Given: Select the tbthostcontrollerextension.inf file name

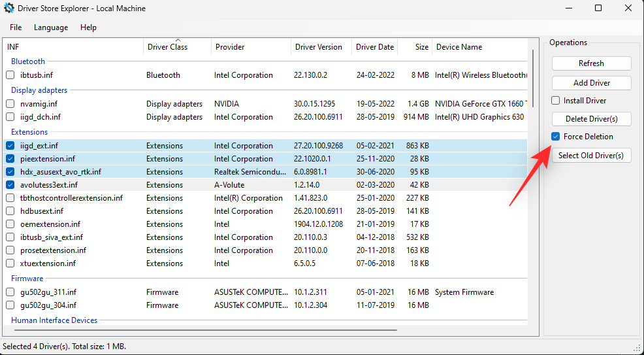Looking at the screenshot, I should pos(71,199).
